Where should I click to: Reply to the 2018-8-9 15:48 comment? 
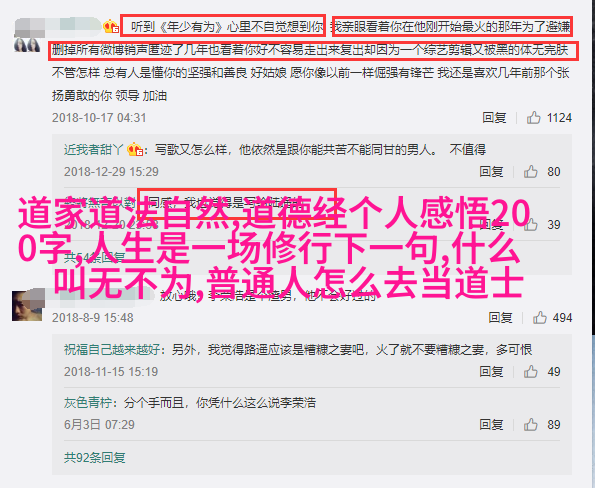500,317
